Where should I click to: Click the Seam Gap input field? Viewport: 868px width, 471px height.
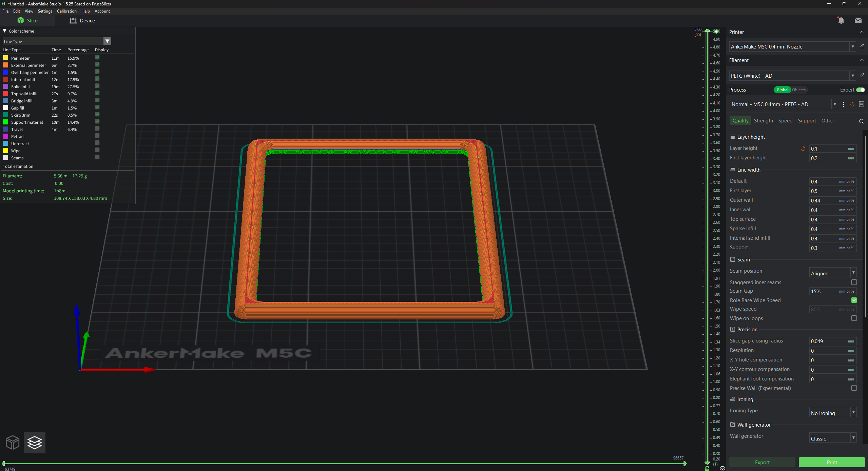pyautogui.click(x=833, y=291)
